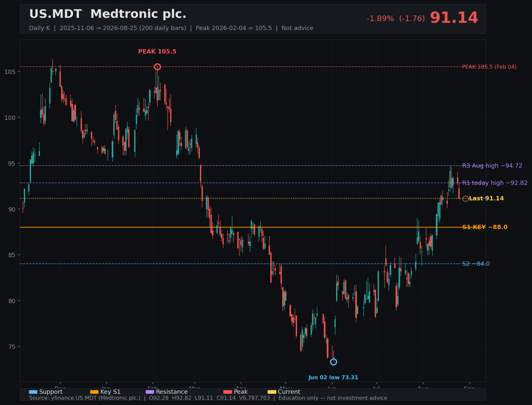
Task: Click the Last 91.14 label
Action: (x=486, y=198)
